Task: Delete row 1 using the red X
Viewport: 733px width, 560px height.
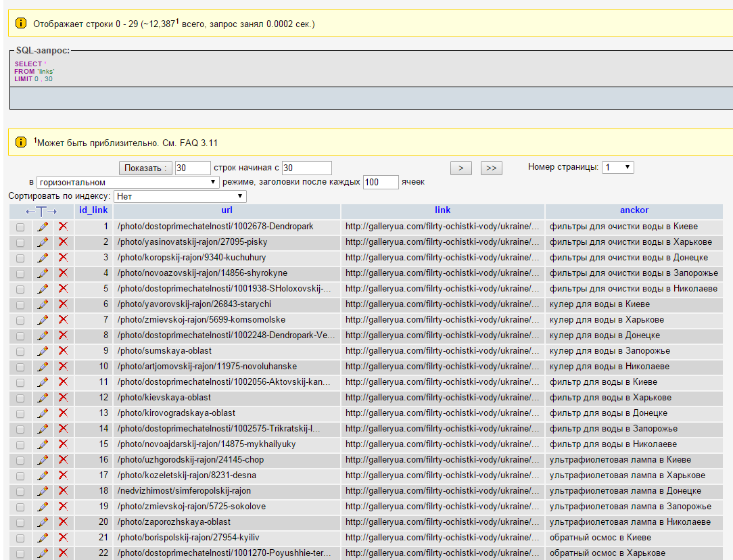Action: pos(63,227)
